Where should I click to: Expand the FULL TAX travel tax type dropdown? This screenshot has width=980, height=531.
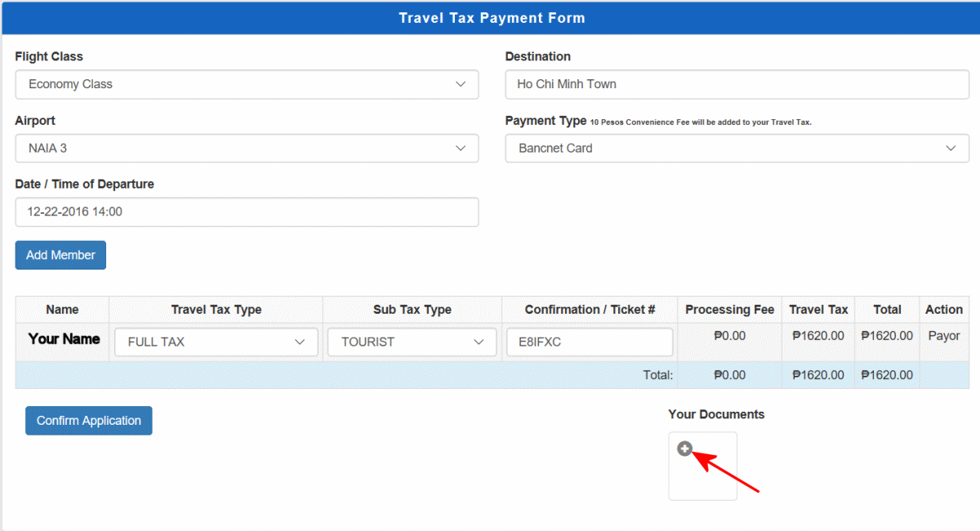[x=216, y=342]
